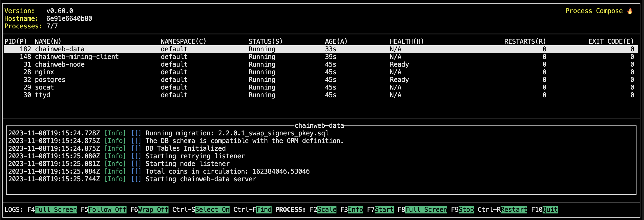Viewport: 644px width, 220px height.
Task: Click the Starting node listener log line
Action: click(119, 164)
